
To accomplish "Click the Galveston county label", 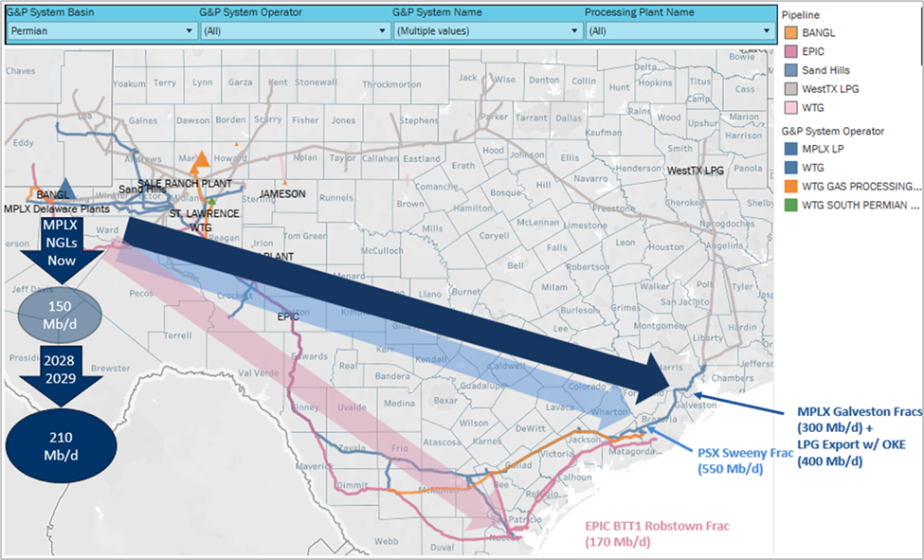I will click(x=696, y=405).
